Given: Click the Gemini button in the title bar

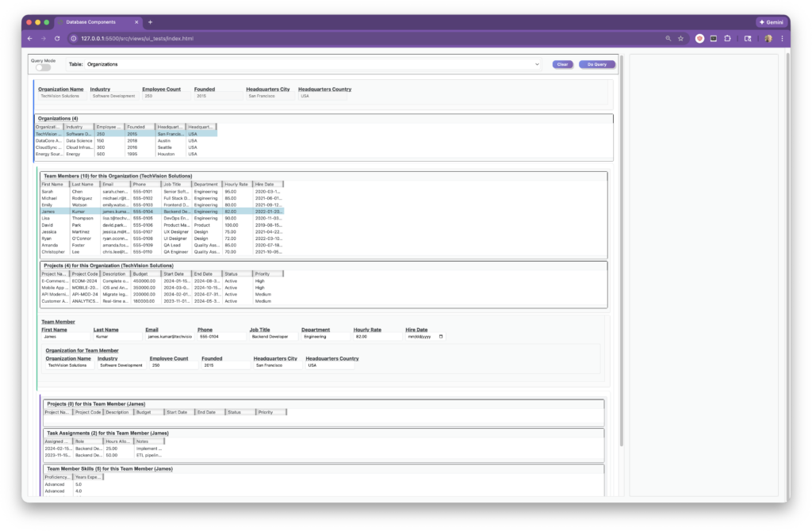Looking at the screenshot, I should pyautogui.click(x=771, y=22).
